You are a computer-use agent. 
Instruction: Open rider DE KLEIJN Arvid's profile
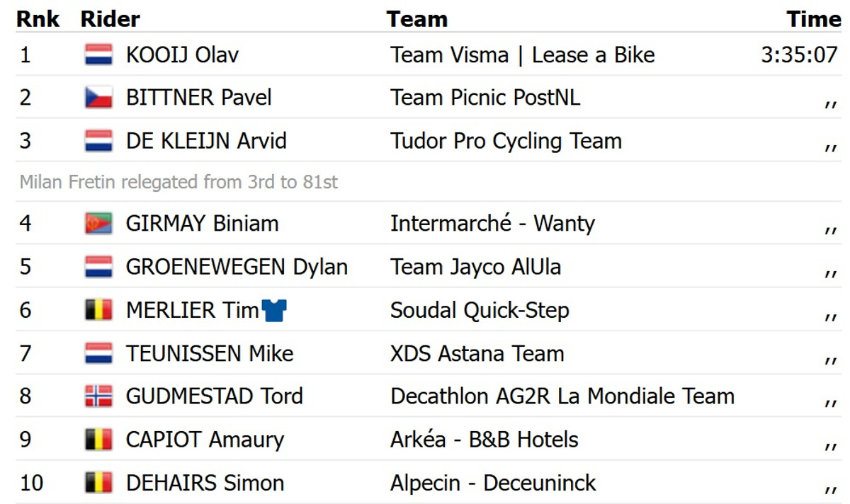pos(206,141)
